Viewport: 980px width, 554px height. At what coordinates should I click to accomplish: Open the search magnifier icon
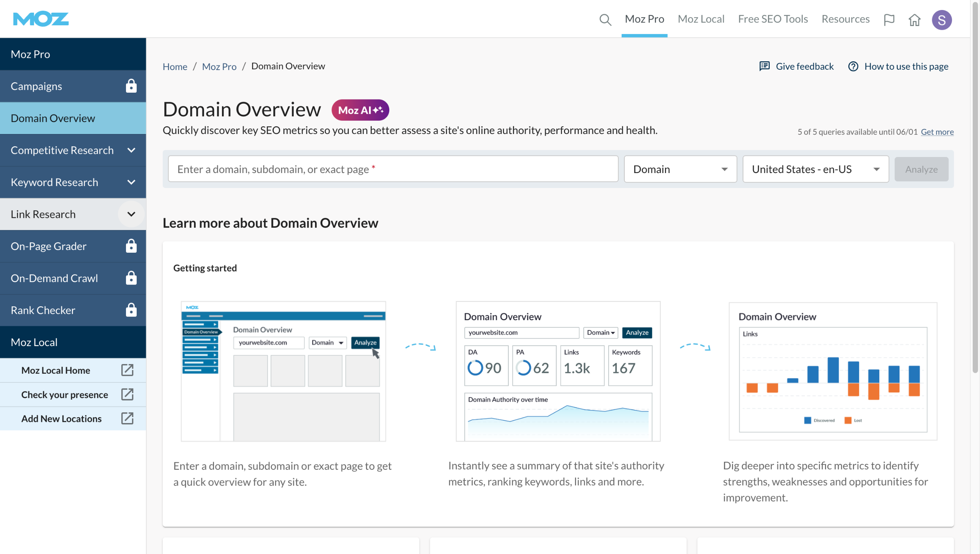(605, 20)
